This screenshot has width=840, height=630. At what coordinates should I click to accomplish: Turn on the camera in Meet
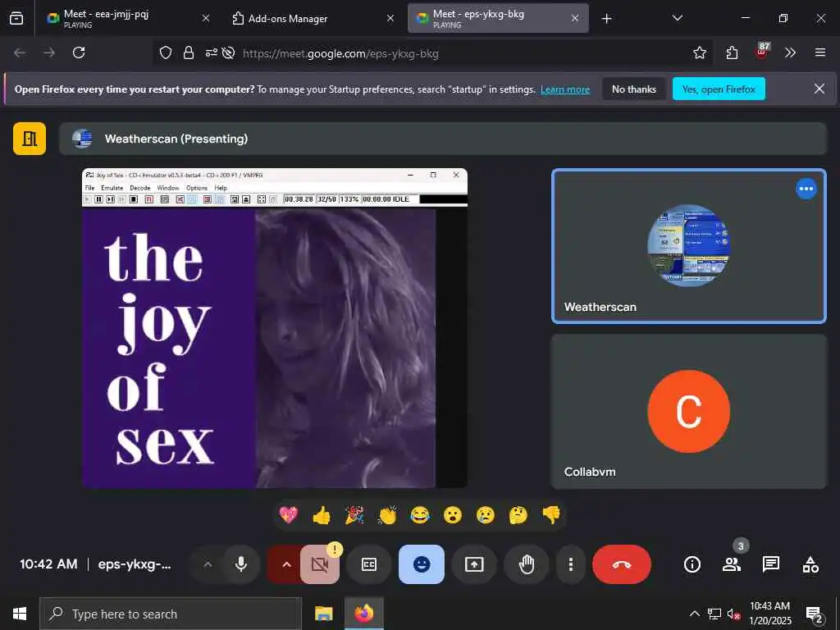320,564
